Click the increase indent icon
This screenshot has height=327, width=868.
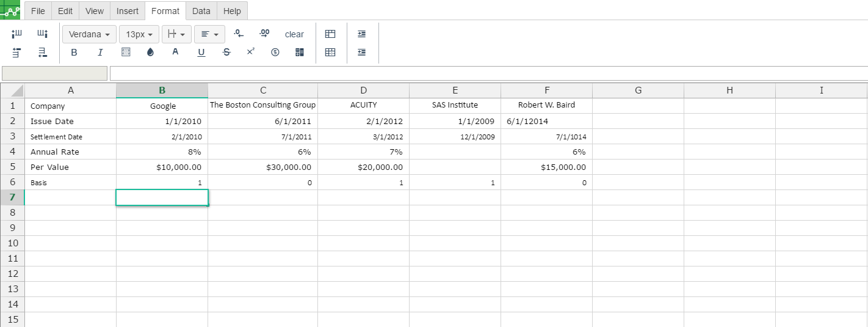362,34
